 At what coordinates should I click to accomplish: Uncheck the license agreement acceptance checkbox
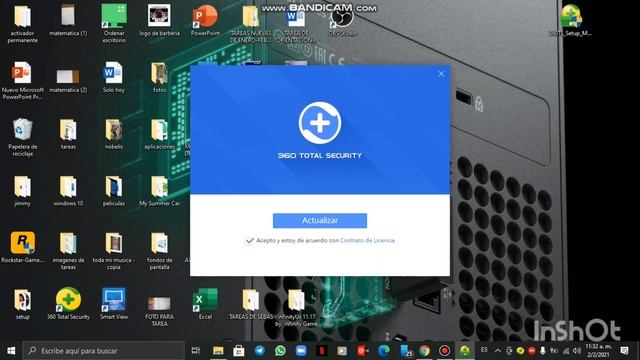click(249, 240)
